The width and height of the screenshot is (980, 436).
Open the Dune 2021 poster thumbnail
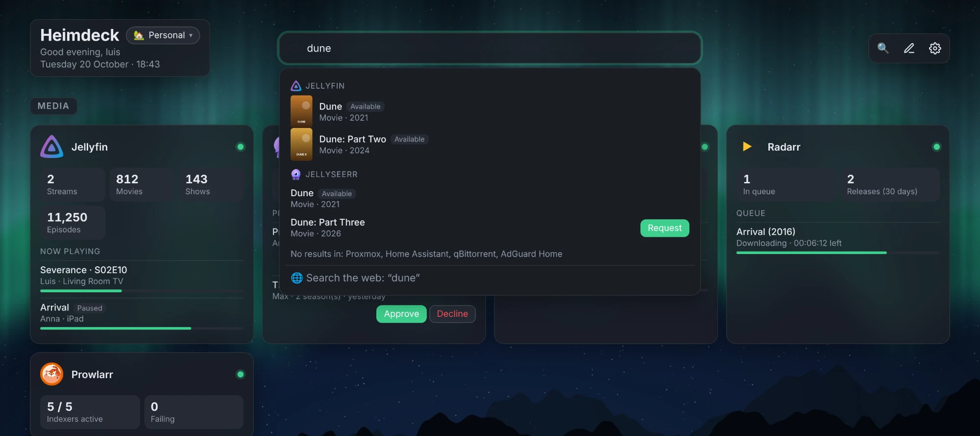pyautogui.click(x=301, y=111)
